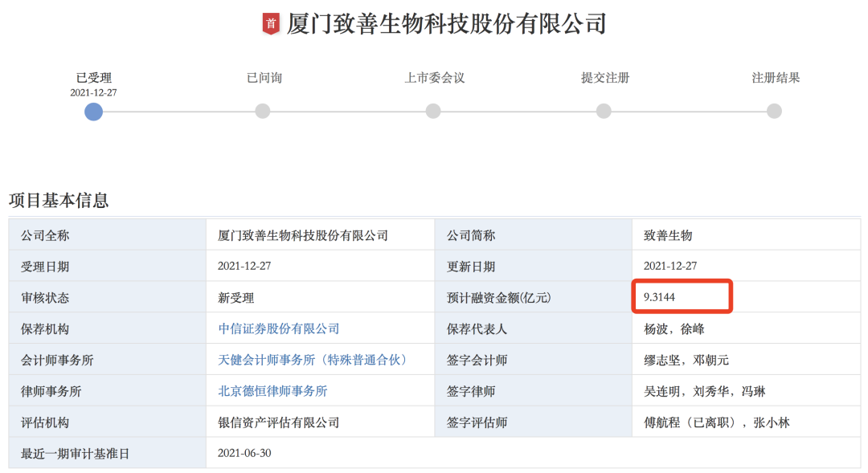This screenshot has height=473, width=868.
Task: Click the 保荐代表人 label cell
Action: tap(533, 328)
